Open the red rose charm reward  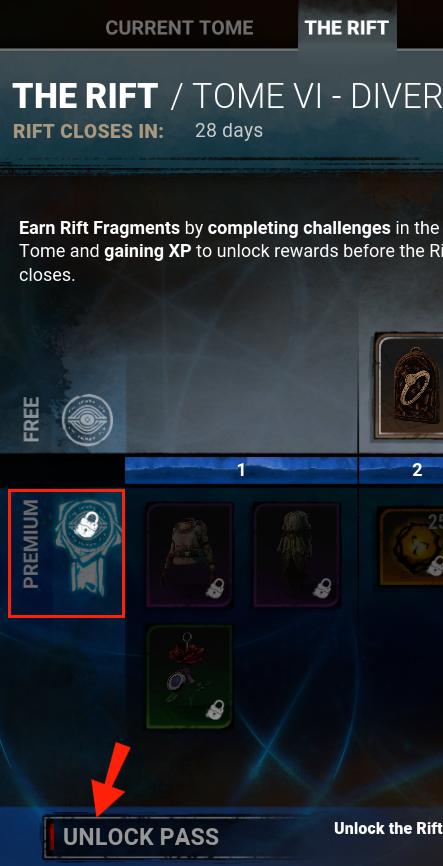click(189, 677)
